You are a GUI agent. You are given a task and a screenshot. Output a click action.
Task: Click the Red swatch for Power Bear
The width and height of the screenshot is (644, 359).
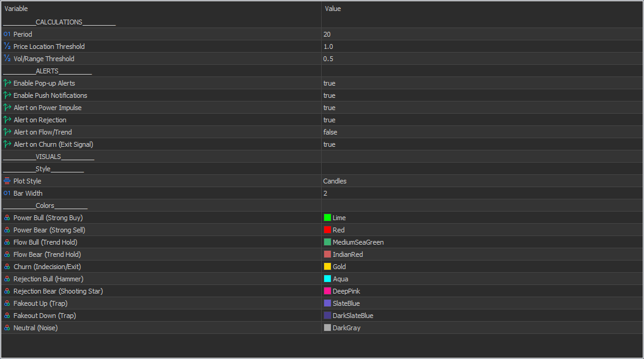(x=327, y=230)
